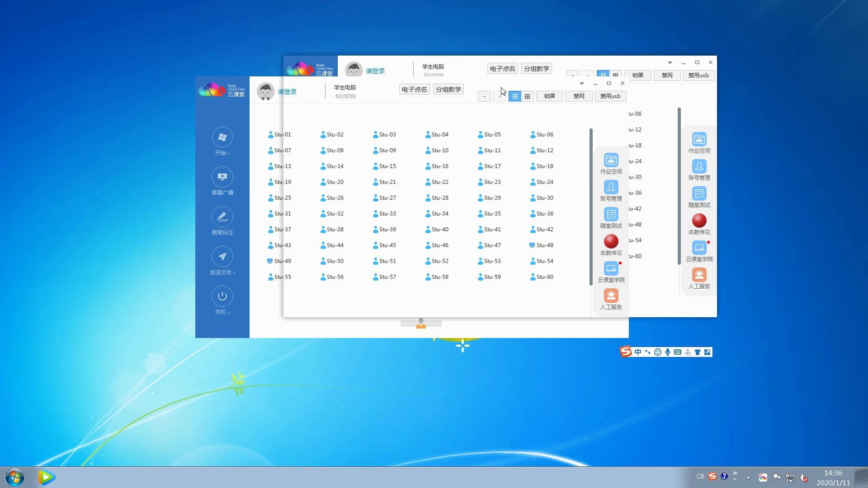Expand the front window title dropdown arrow

tap(582, 83)
